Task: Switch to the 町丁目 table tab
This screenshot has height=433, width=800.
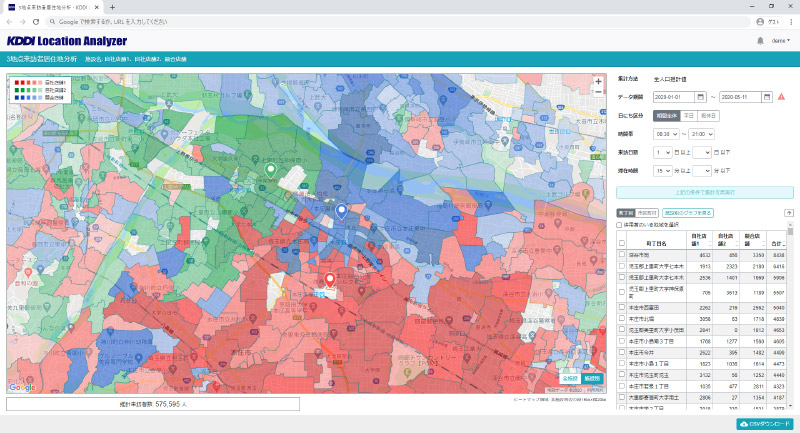Action: 626,213
